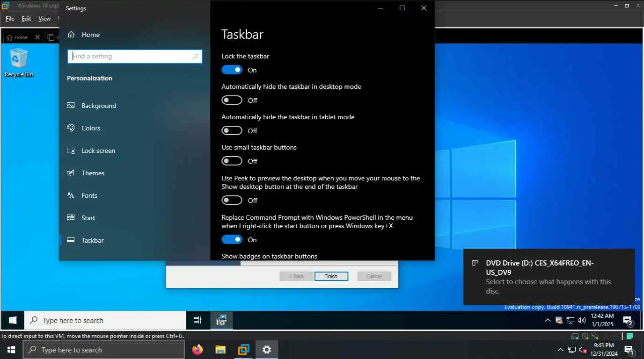Turn on Use small taskbar buttons
The width and height of the screenshot is (644, 359).
click(232, 161)
